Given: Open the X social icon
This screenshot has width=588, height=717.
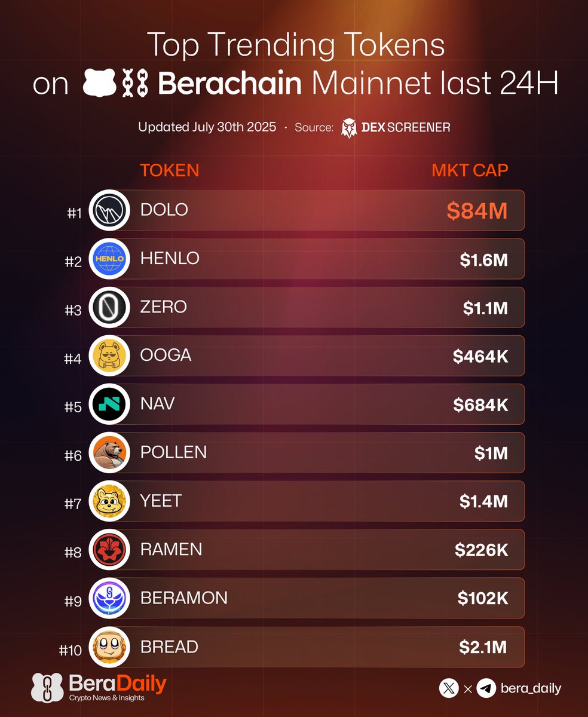Looking at the screenshot, I should click(x=449, y=688).
